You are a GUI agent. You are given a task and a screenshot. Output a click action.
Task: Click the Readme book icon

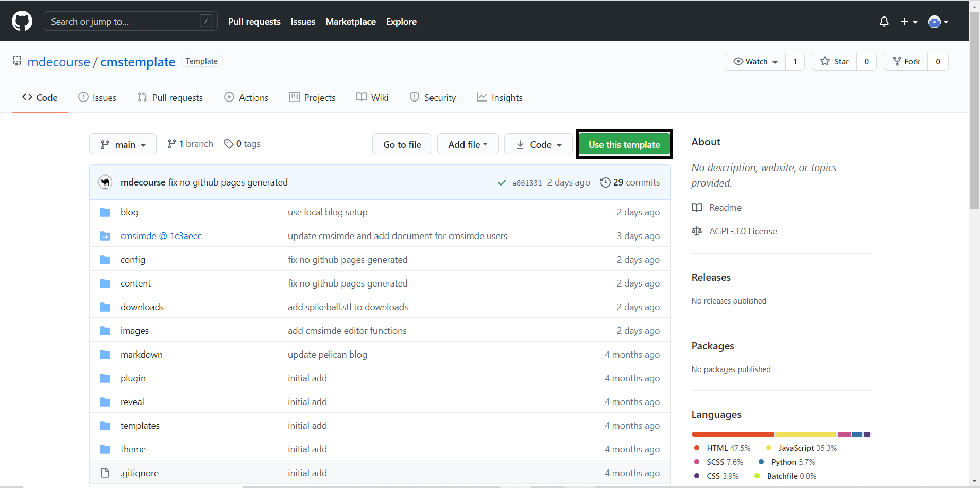697,208
